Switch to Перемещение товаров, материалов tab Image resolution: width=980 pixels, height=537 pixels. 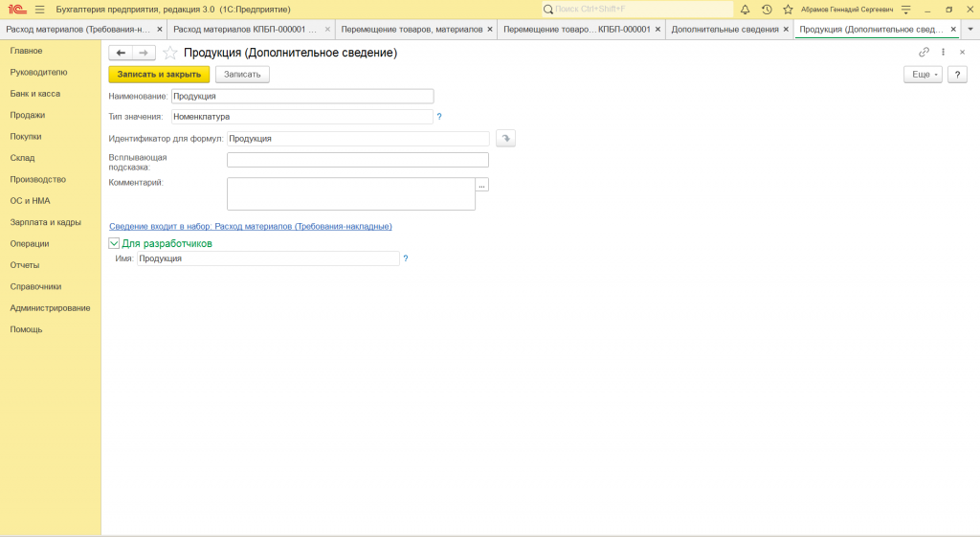coord(412,30)
